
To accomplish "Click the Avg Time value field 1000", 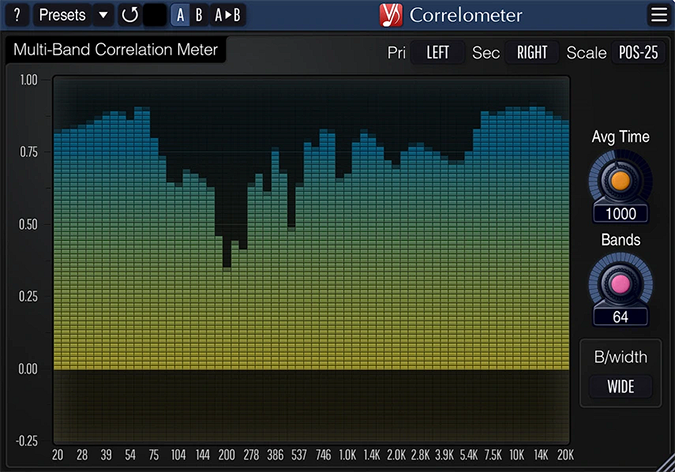I will point(620,213).
